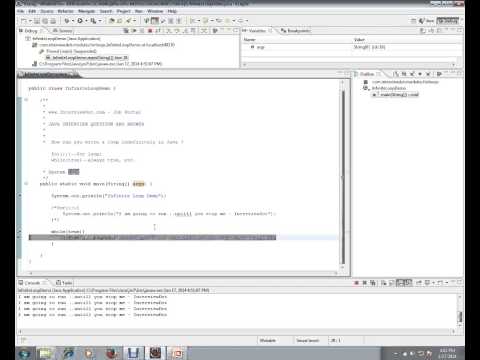Open the Source menu

(47, 11)
